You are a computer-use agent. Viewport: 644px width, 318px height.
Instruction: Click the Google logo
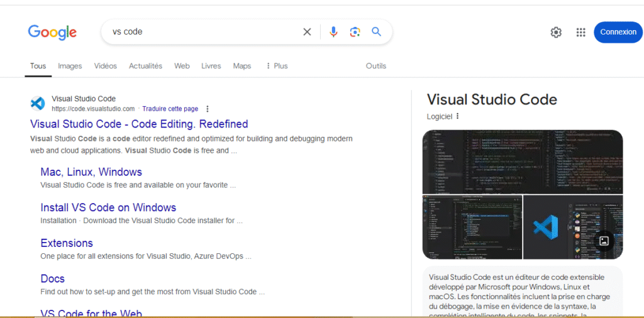tap(52, 32)
